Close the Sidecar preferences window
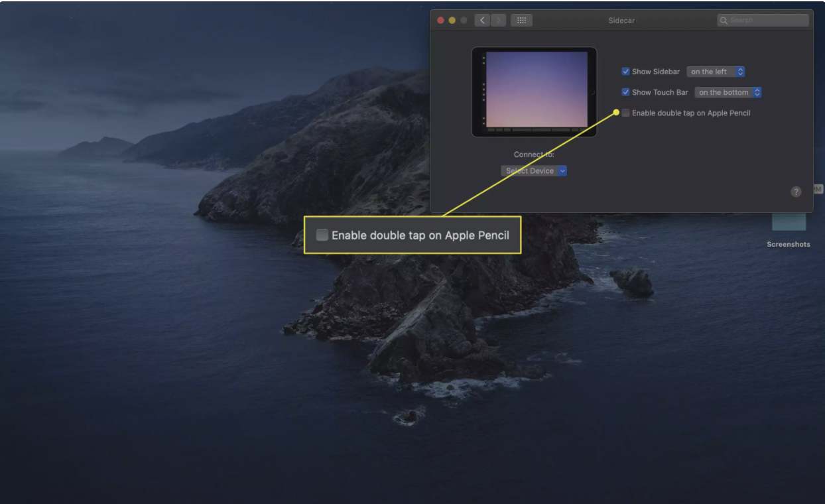The image size is (825, 504). [440, 21]
